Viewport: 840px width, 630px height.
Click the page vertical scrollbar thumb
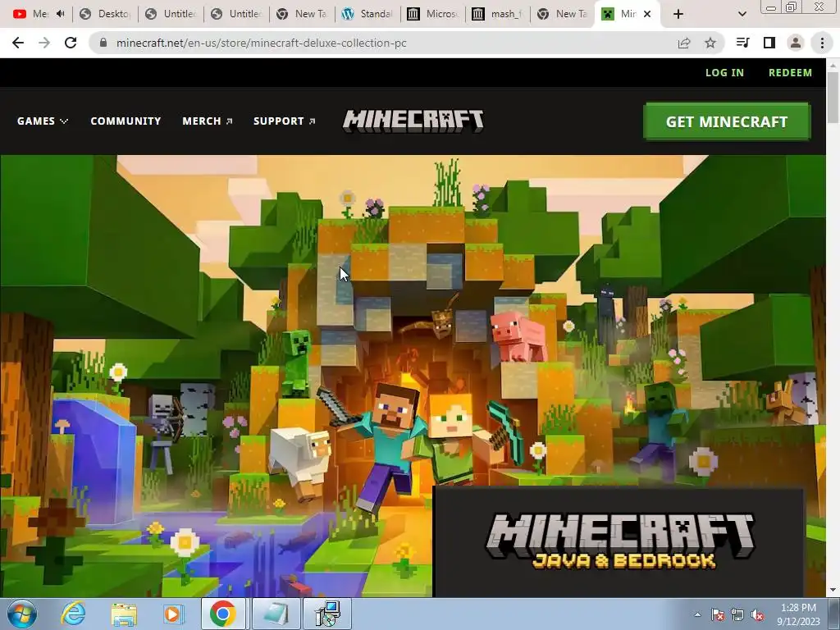tap(833, 97)
